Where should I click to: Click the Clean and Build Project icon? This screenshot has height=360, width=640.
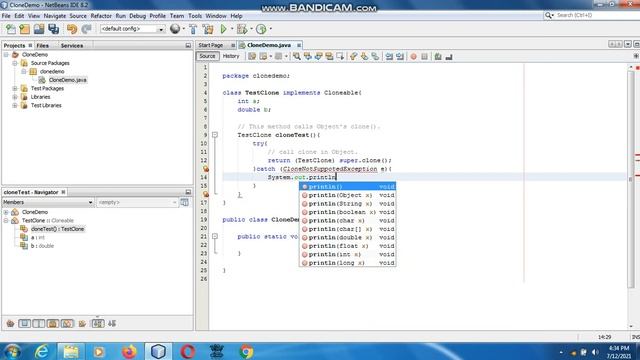point(208,29)
